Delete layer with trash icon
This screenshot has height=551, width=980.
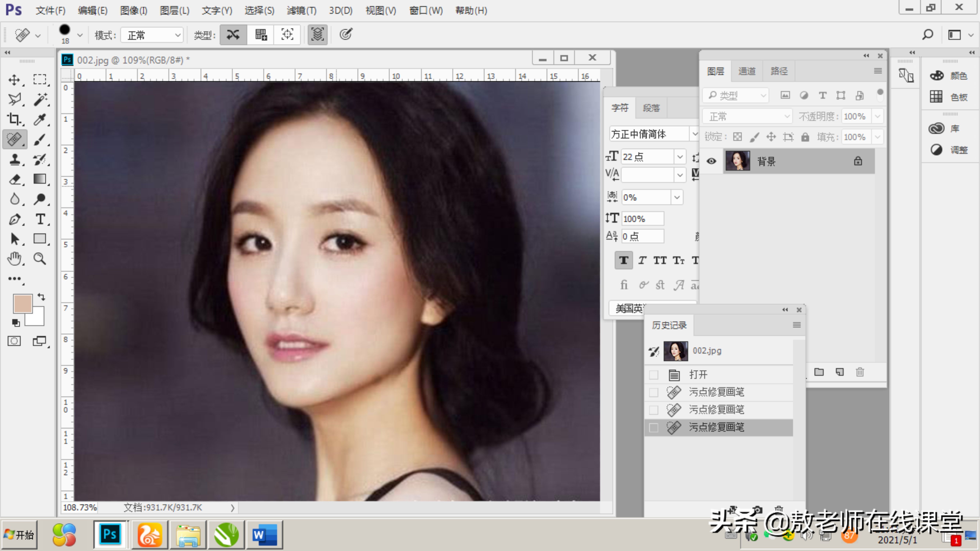pos(860,372)
